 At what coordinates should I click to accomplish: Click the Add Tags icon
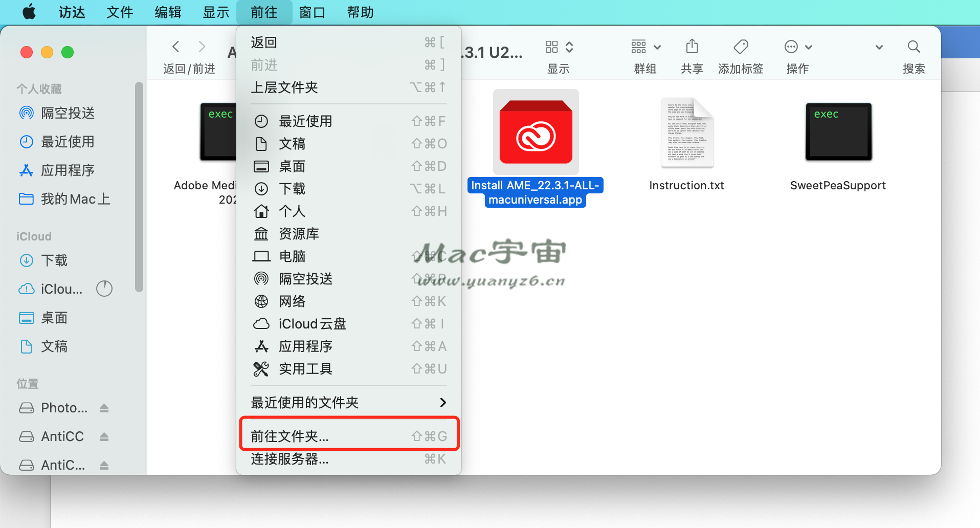740,47
